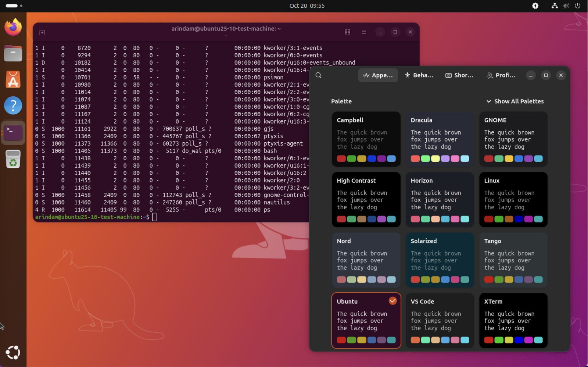Switch to the Appearance tab
588x367 pixels.
pyautogui.click(x=378, y=75)
